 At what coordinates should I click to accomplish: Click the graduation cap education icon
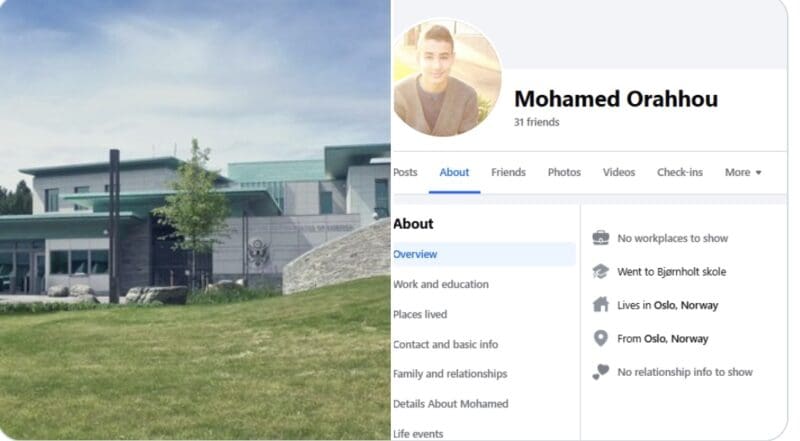(601, 272)
